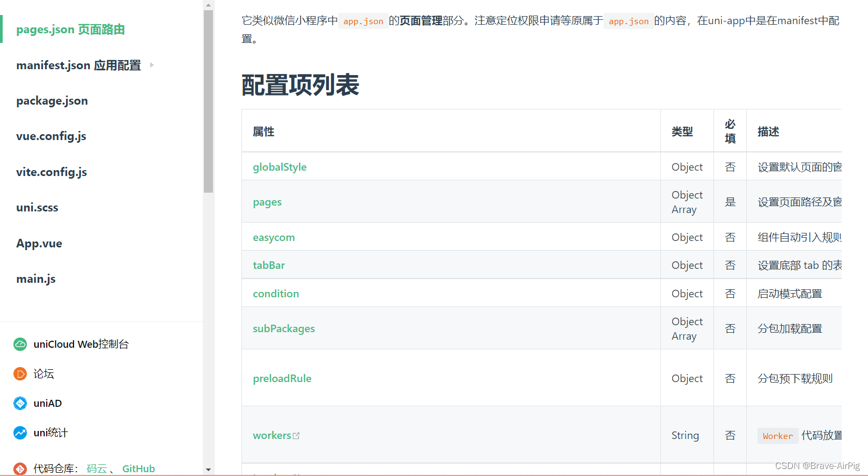Open vue.config.js sidebar item
The image size is (868, 476).
(x=51, y=136)
